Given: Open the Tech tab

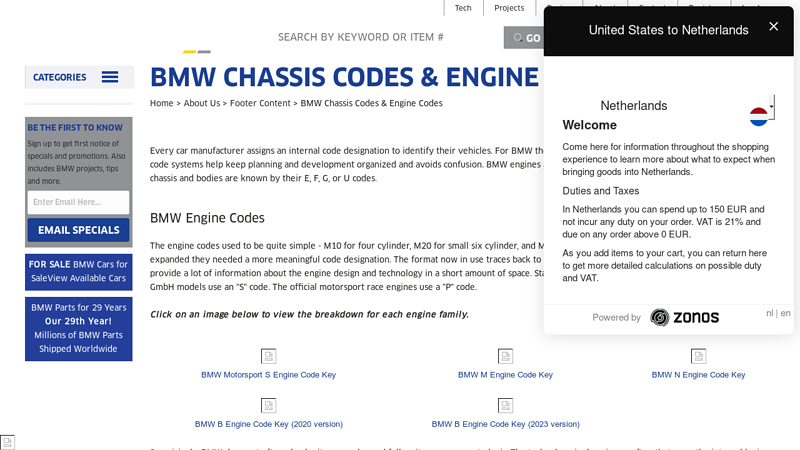Looking at the screenshot, I should click(463, 8).
